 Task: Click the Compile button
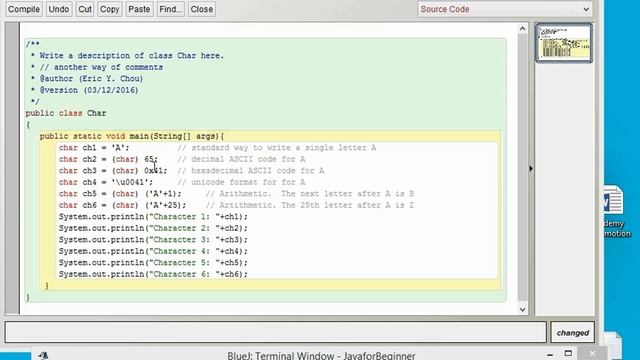coord(24,9)
